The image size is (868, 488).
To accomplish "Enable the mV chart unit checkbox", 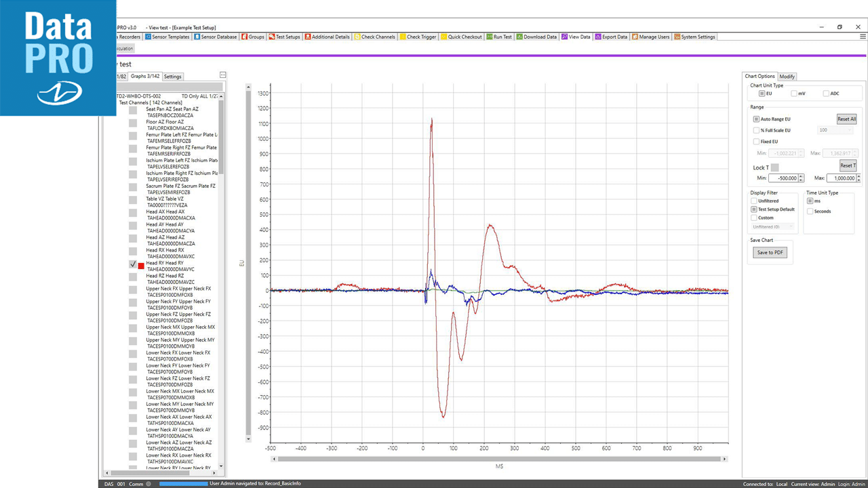I will [x=794, y=94].
